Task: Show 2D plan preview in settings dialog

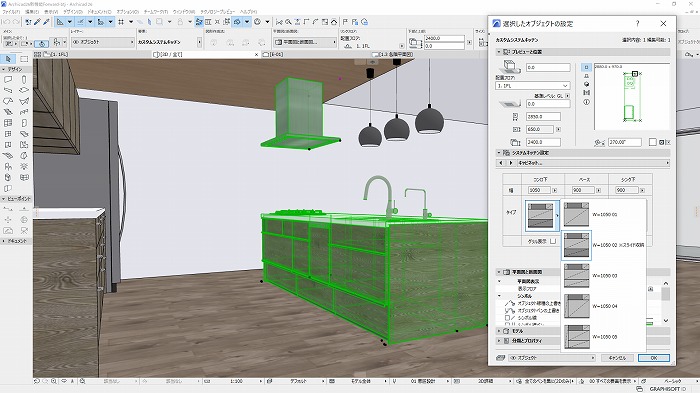Action: click(x=586, y=67)
